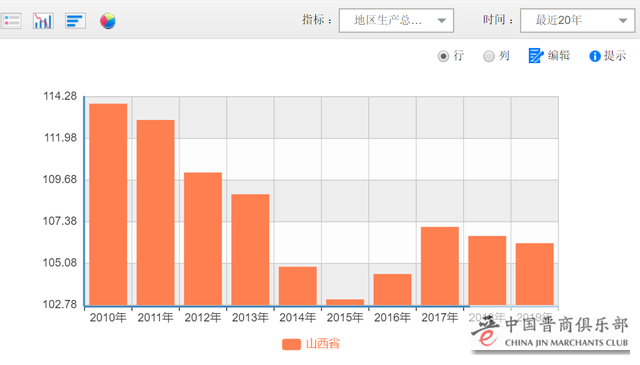Screen dimensions: 640x365
Task: Click the China Jin Merchants Club logo
Action: pyautogui.click(x=550, y=332)
